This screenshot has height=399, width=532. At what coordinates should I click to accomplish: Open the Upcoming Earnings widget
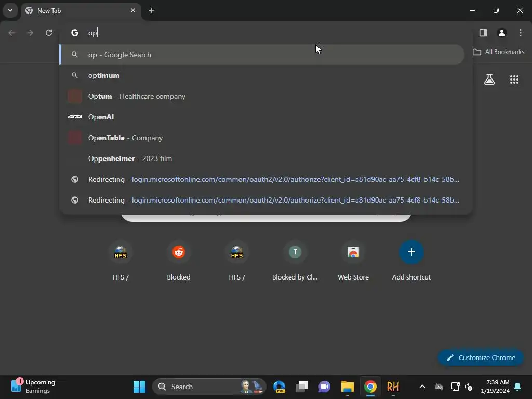click(x=33, y=387)
